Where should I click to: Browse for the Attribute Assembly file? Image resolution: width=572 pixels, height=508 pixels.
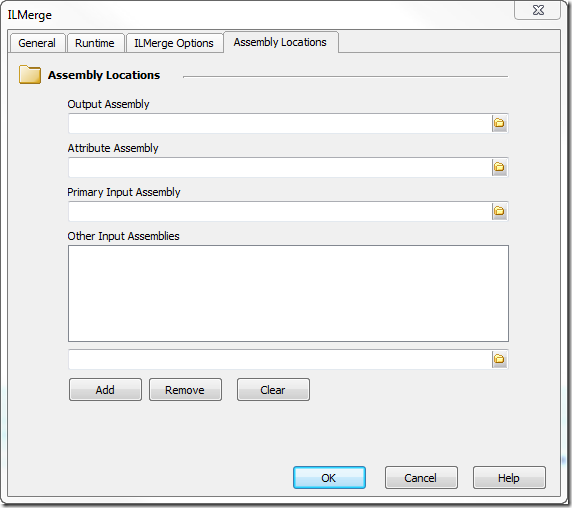[499, 167]
